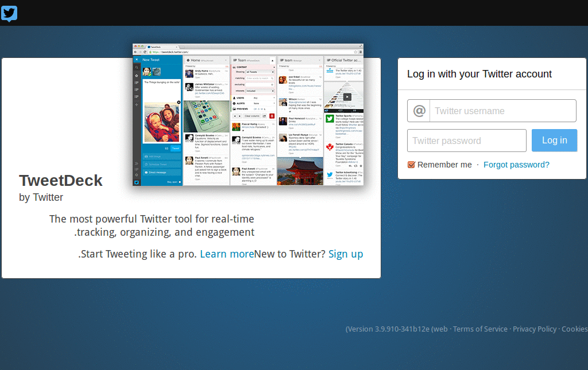This screenshot has height=370, width=588.
Task: Click the TweetDeck app preview screenshot
Action: tap(248, 115)
